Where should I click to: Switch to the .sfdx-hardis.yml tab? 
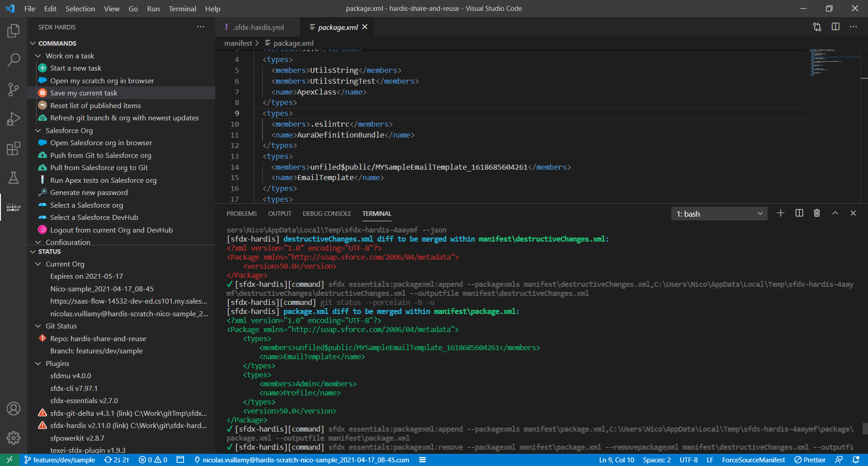(257, 27)
